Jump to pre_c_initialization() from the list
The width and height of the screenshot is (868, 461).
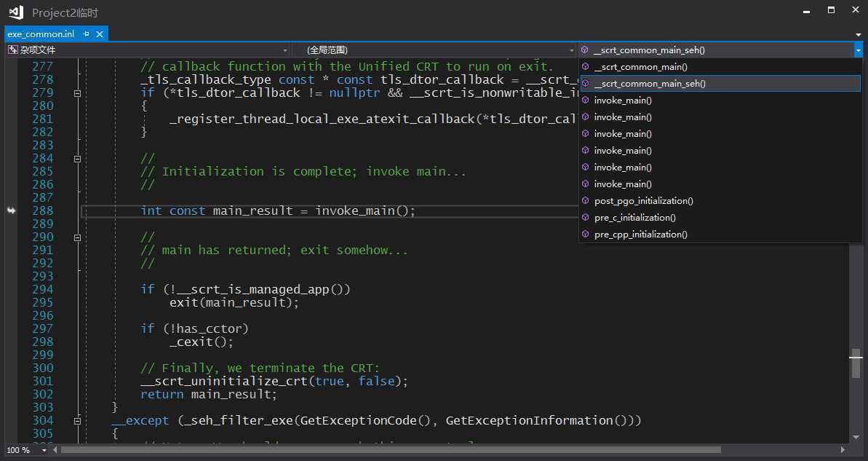[720, 217]
